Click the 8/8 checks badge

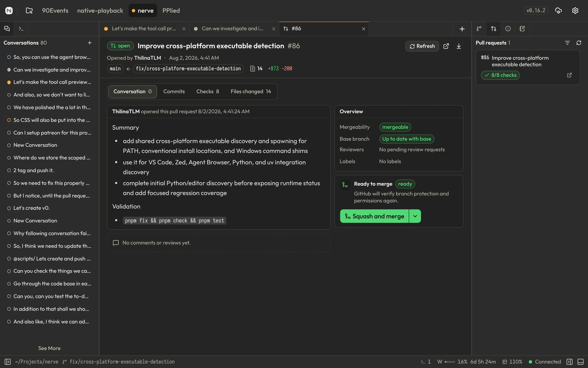pyautogui.click(x=500, y=75)
